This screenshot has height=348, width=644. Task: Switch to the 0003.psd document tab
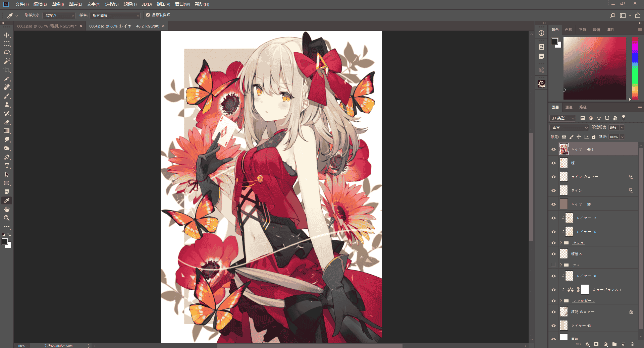pyautogui.click(x=47, y=26)
